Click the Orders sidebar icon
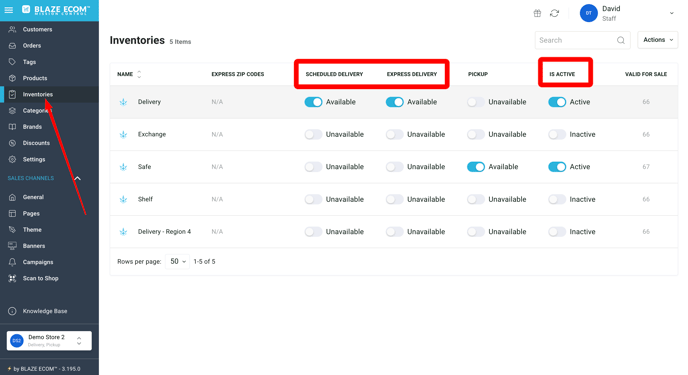Image resolution: width=688 pixels, height=375 pixels. (x=12, y=46)
